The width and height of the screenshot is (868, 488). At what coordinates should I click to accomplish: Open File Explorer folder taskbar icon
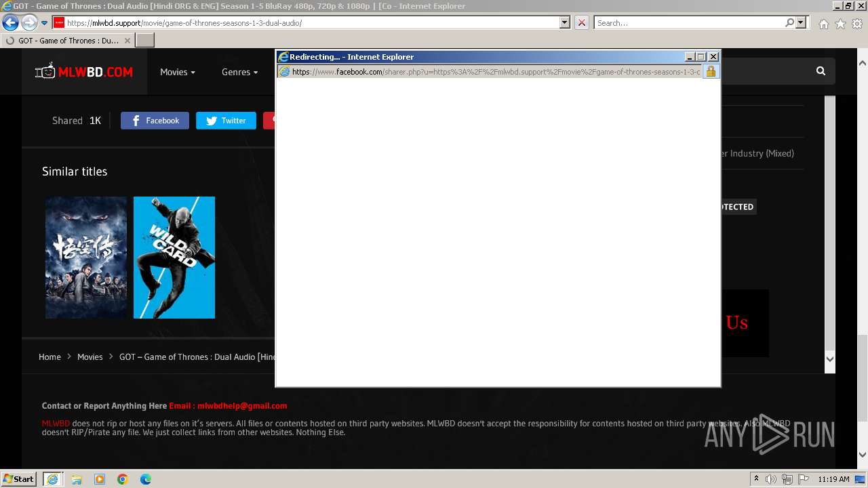[x=77, y=479]
